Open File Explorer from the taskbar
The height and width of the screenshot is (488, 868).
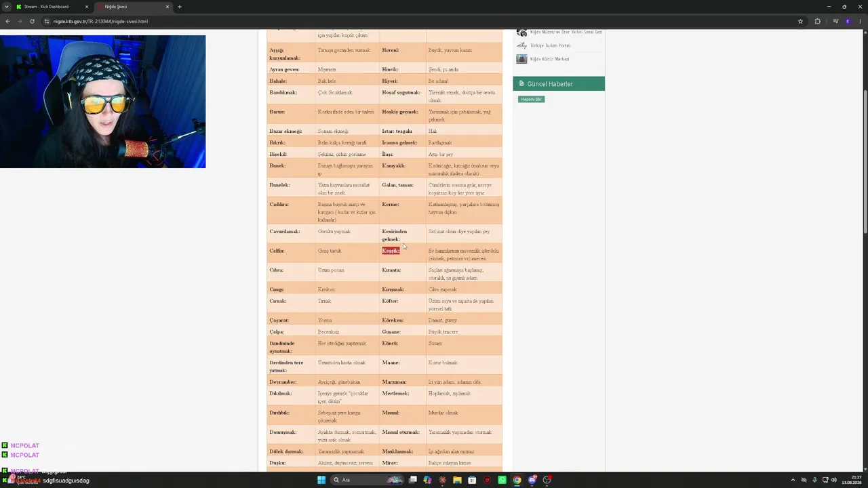(457, 480)
